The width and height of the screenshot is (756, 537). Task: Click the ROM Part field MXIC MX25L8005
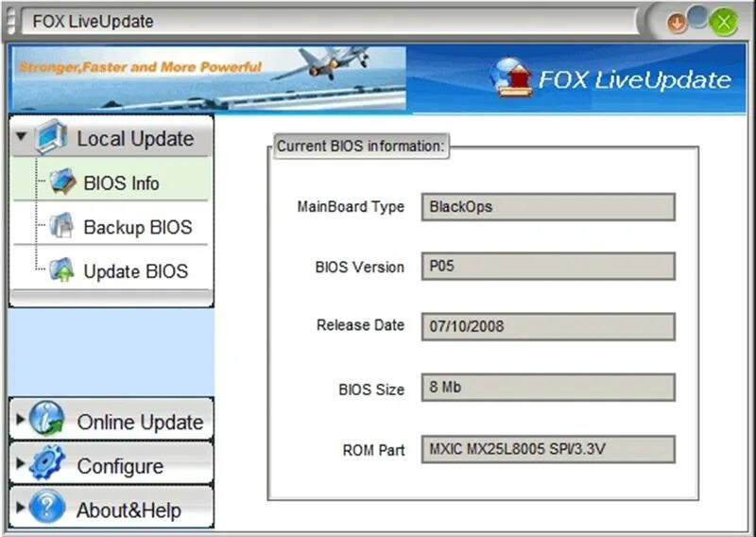coord(548,450)
